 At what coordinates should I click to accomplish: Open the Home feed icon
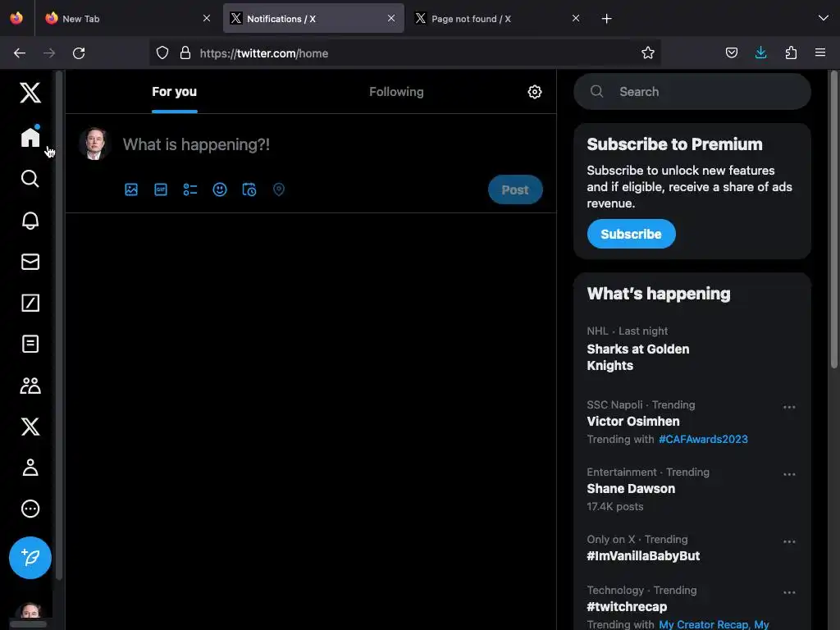(30, 137)
